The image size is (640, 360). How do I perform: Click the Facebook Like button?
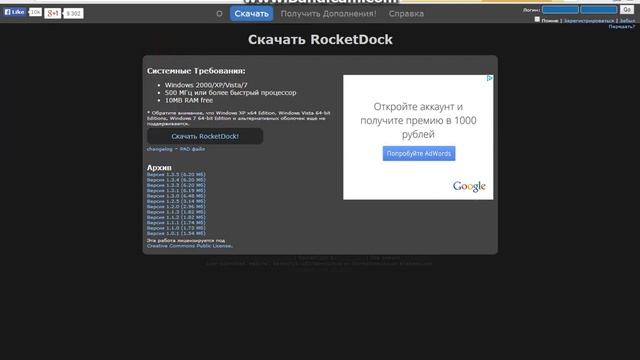pyautogui.click(x=15, y=12)
